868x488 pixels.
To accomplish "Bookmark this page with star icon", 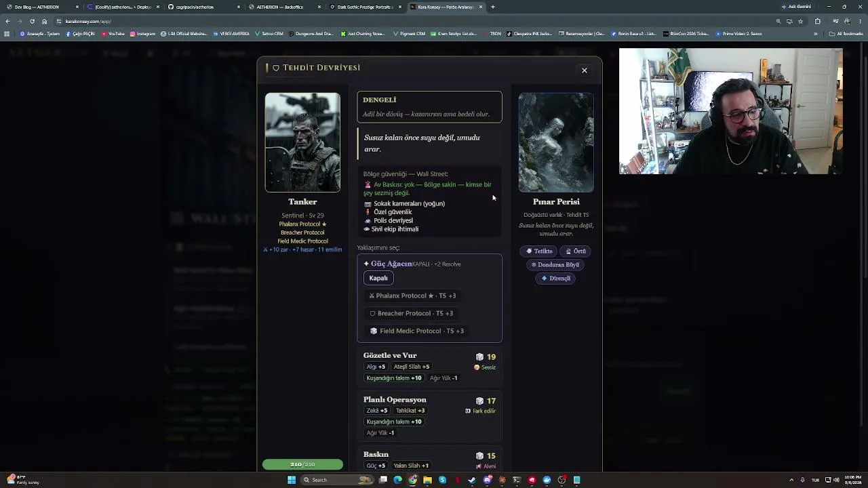I will click(x=800, y=21).
